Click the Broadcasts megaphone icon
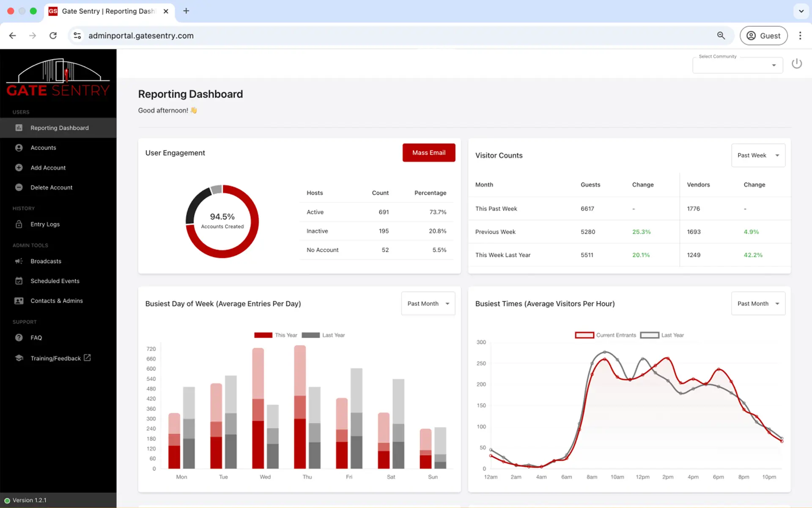The image size is (812, 508). (19, 261)
